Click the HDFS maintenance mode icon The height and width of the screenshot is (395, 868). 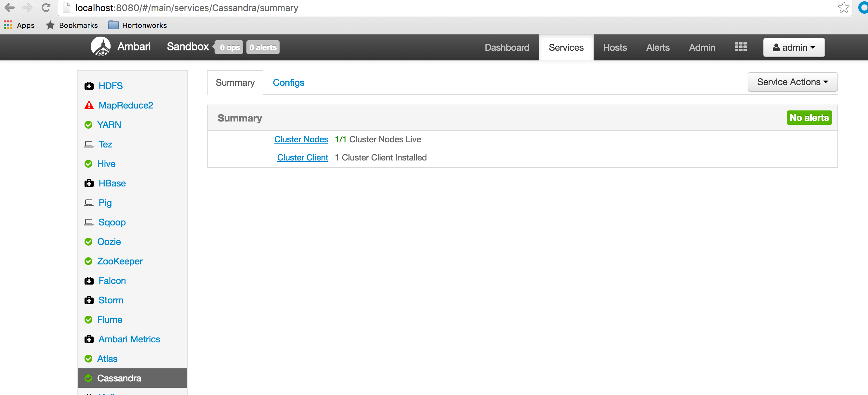[89, 85]
